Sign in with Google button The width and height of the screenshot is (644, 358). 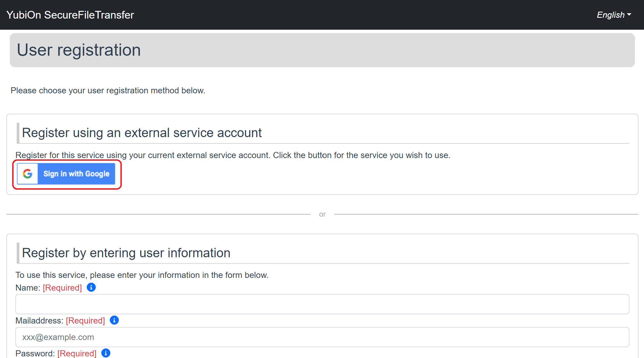click(x=66, y=174)
